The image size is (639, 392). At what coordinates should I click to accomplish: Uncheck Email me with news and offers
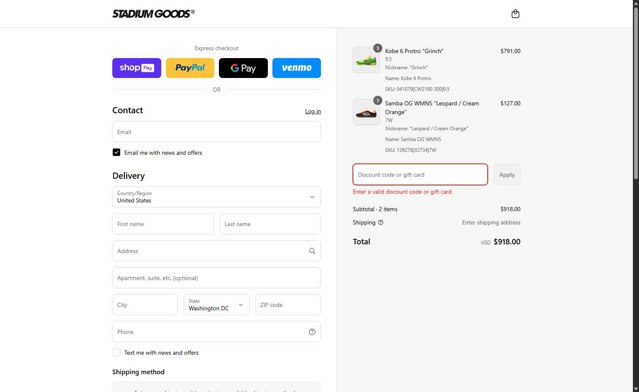pos(116,152)
